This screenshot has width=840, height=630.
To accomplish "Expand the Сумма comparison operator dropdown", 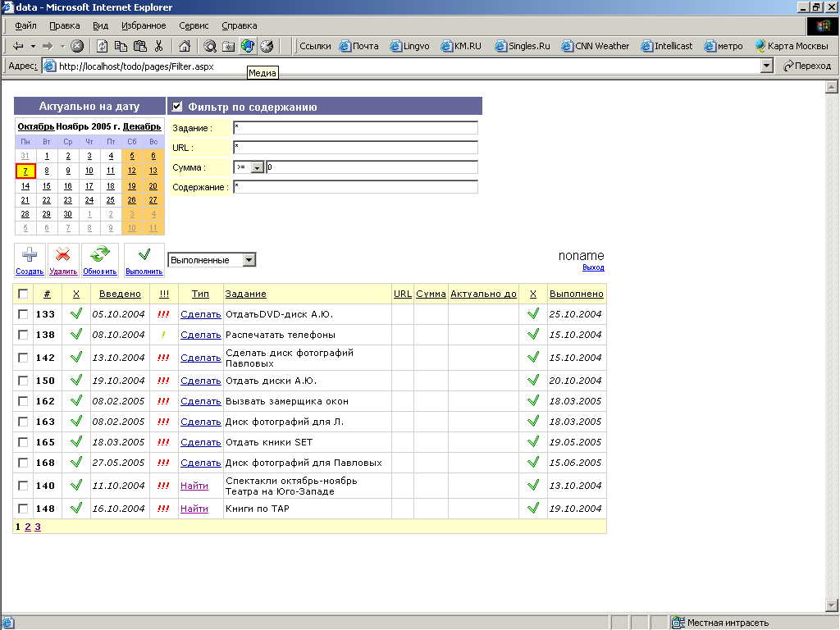I will (257, 168).
